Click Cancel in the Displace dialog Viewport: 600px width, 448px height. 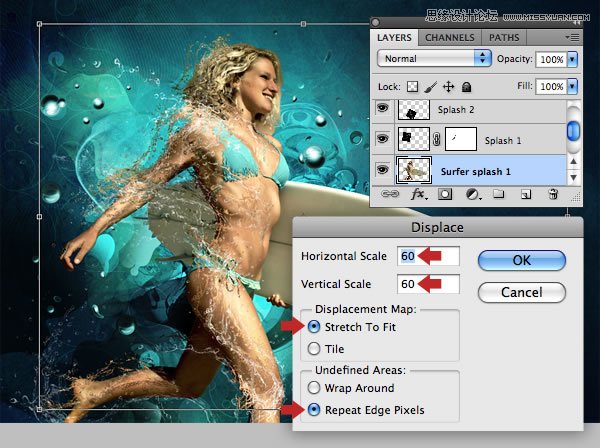tap(522, 292)
